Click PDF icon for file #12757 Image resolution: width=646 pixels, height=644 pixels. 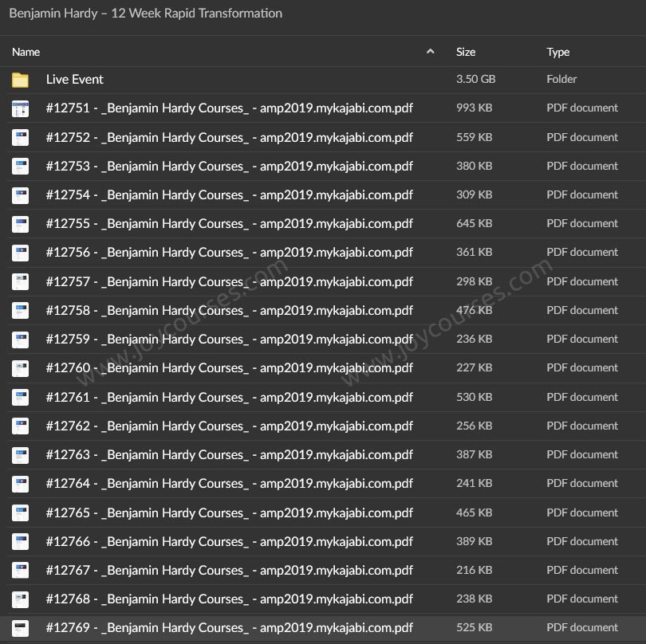(20, 282)
